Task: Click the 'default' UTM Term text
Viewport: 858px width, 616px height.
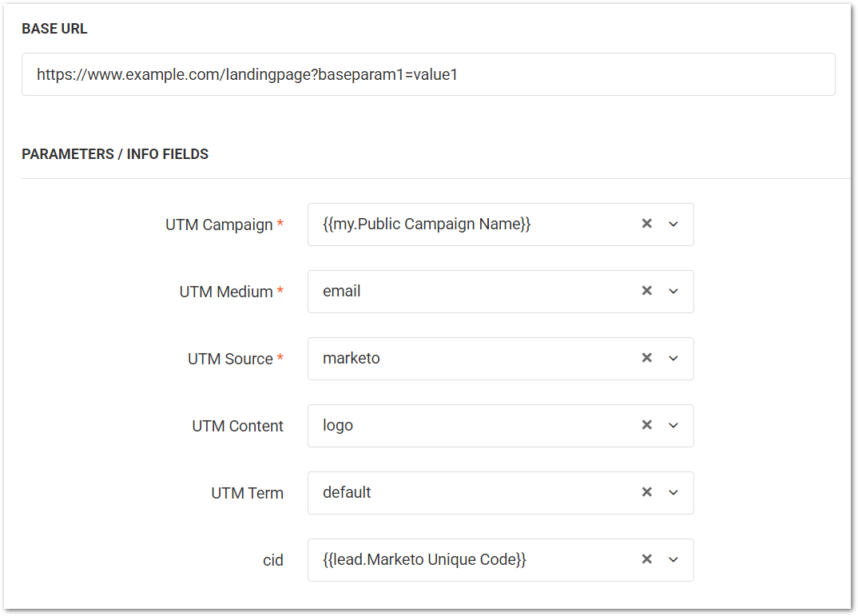Action: 347,493
